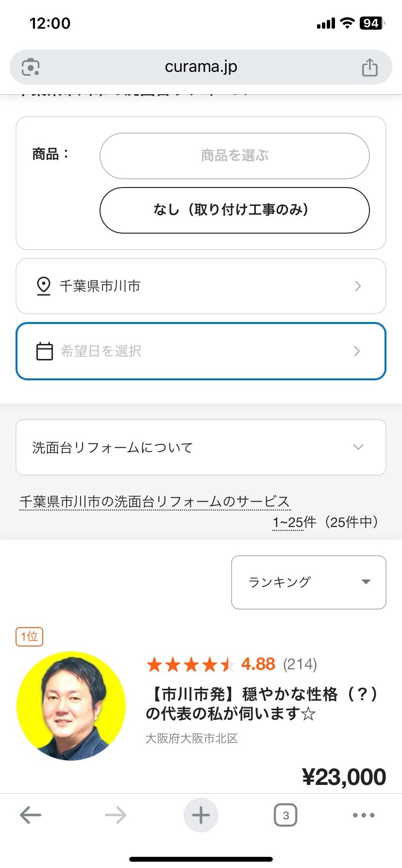Tap the provider's profile photo
402x868 pixels.
coord(71,706)
